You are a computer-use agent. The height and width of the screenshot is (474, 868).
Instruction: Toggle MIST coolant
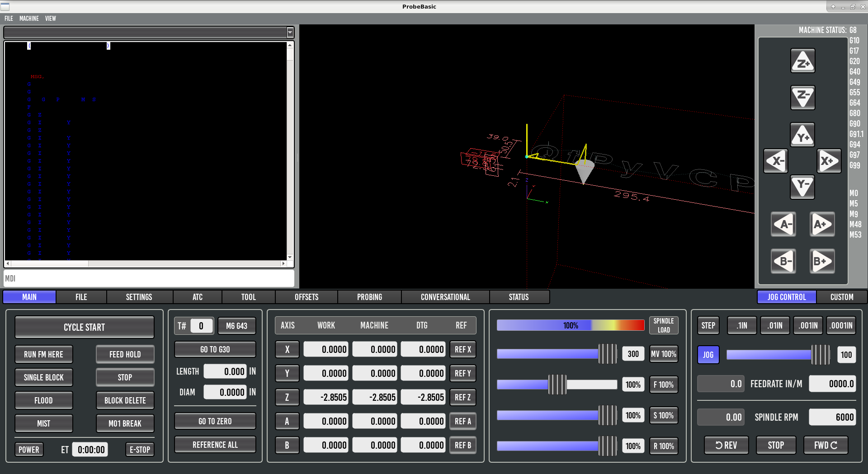(43, 423)
